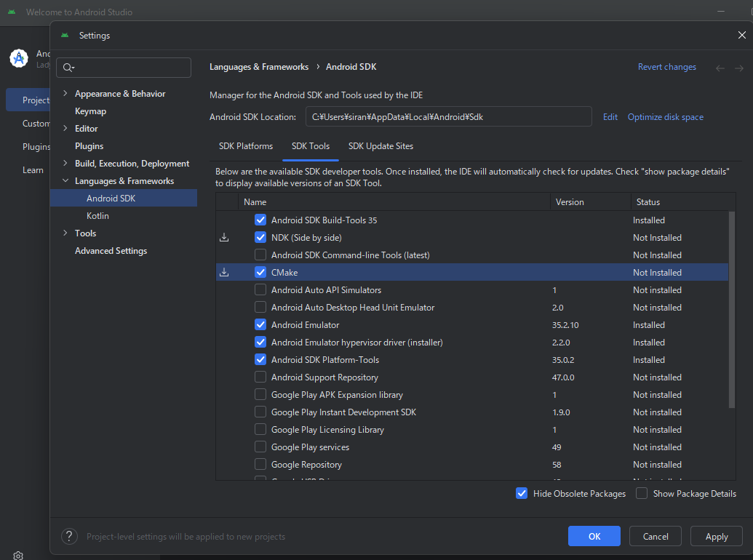
Task: Collapse Languages & Frameworks section
Action: pyautogui.click(x=65, y=181)
